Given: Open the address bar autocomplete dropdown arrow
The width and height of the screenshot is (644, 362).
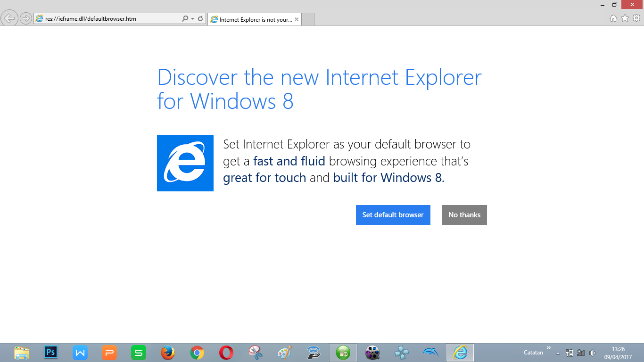Looking at the screenshot, I should click(192, 19).
